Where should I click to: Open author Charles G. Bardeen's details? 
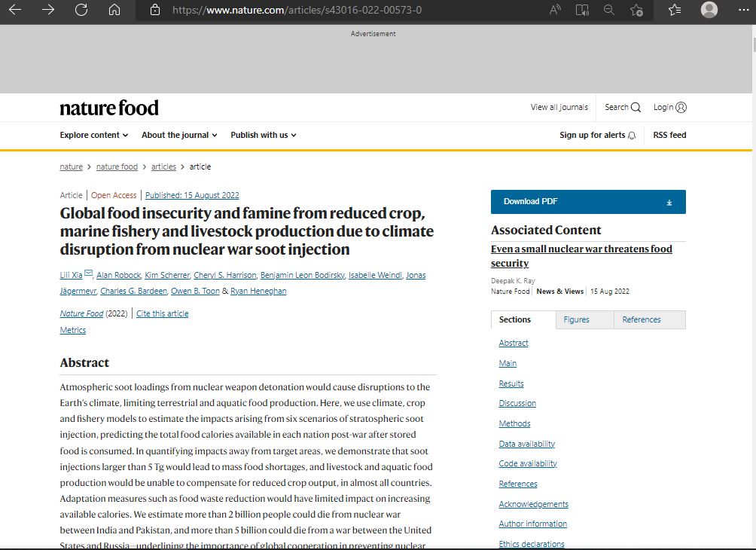coord(133,291)
